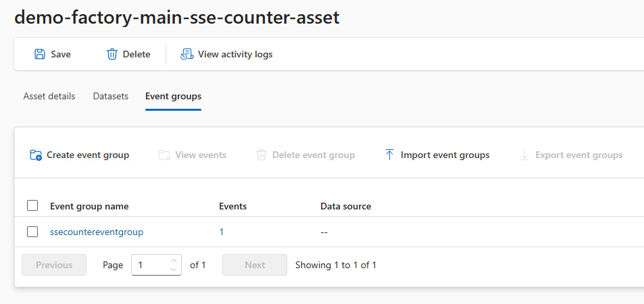This screenshot has height=304, width=644.
Task: Click the Save floppy disk icon
Action: 40,54
